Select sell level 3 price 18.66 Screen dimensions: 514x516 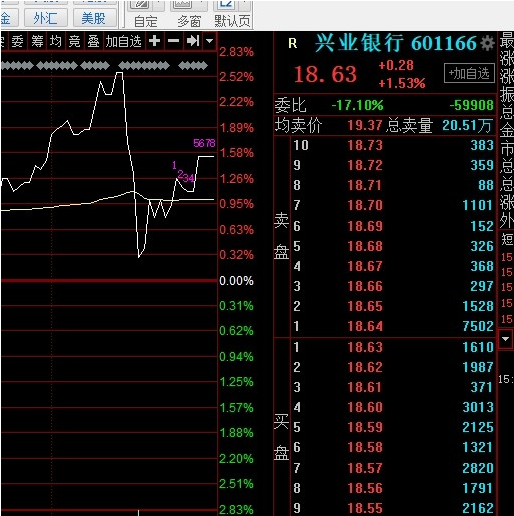click(365, 286)
